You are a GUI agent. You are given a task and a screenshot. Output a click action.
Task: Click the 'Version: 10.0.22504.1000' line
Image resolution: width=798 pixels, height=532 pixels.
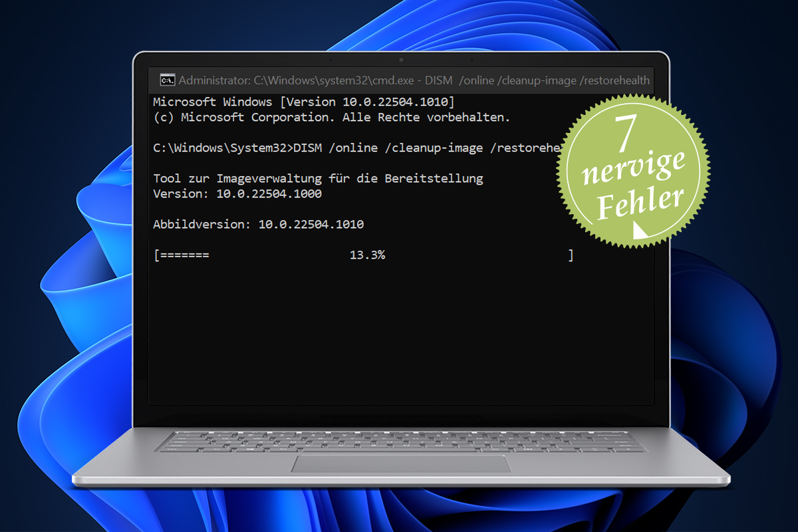(x=237, y=194)
